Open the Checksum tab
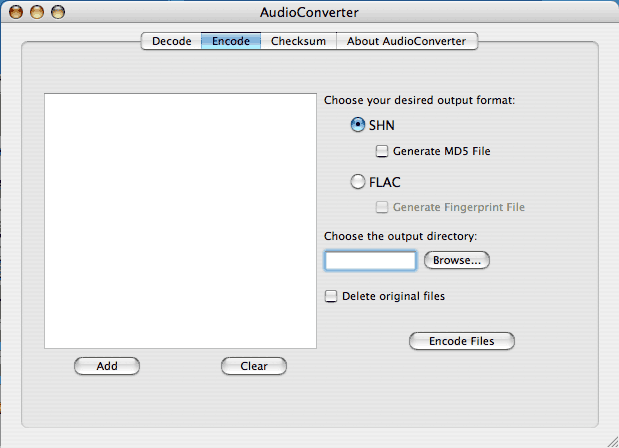619x448 pixels. (x=298, y=41)
